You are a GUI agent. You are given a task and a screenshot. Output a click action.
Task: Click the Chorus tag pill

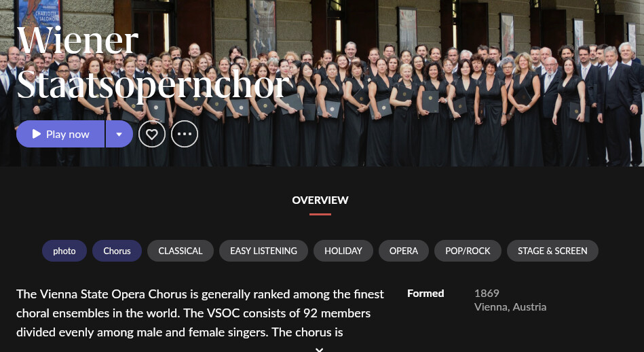[117, 251]
